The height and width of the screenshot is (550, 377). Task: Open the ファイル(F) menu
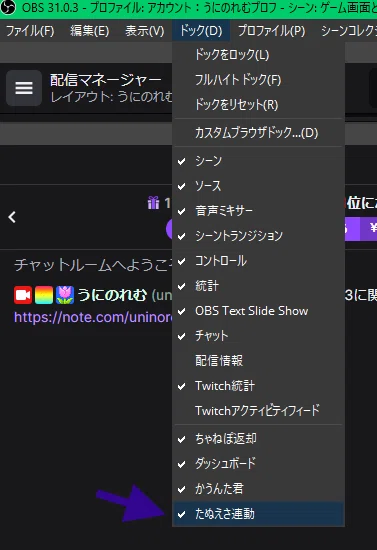[x=30, y=31]
